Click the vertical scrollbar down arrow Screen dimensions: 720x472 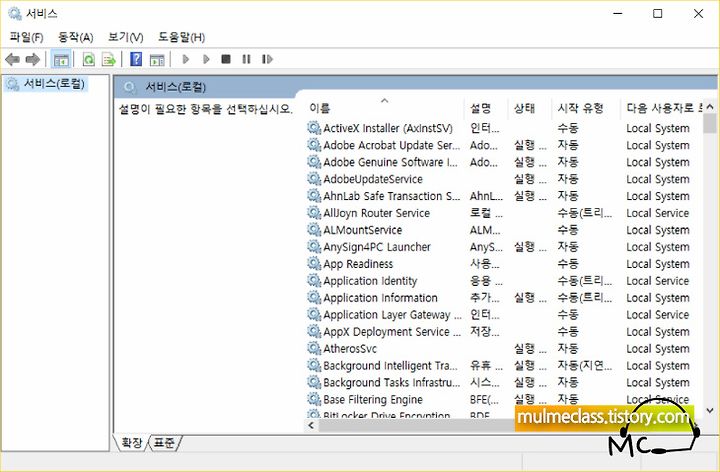(x=710, y=410)
